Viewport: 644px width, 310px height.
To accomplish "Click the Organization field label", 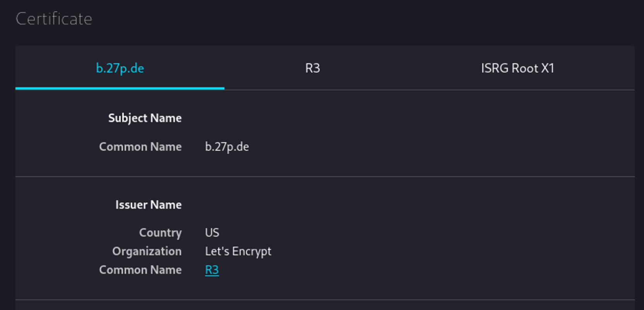I will [147, 251].
